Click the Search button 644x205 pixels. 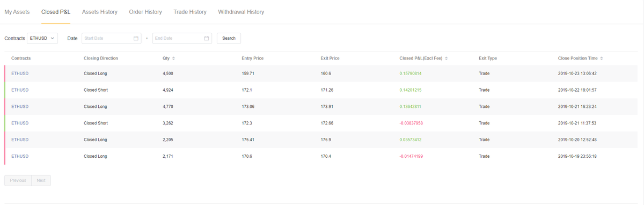(x=229, y=38)
